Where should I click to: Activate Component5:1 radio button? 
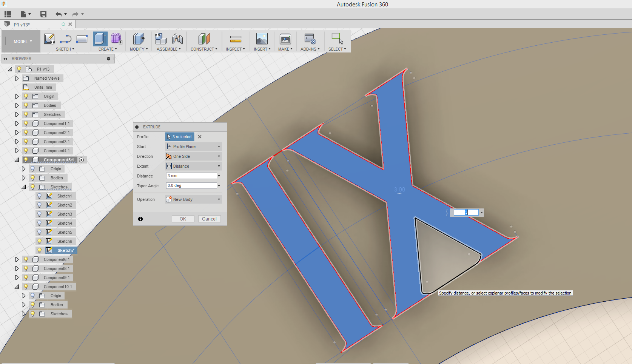82,160
